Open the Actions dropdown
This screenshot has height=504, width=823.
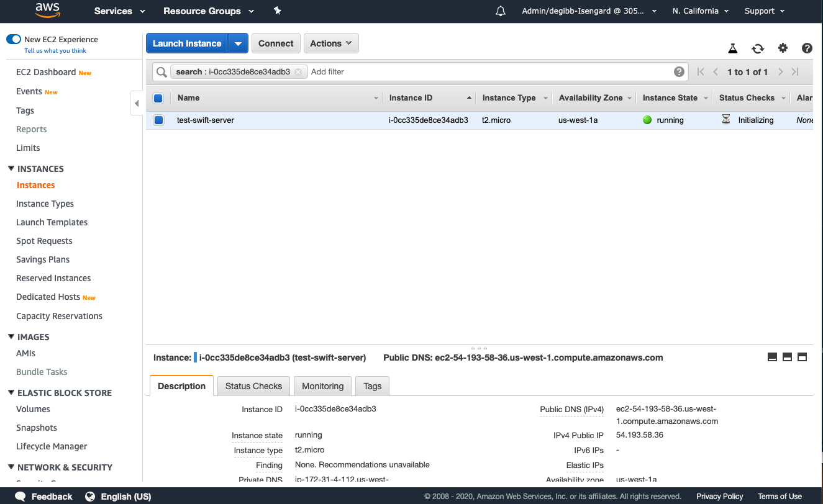(331, 43)
